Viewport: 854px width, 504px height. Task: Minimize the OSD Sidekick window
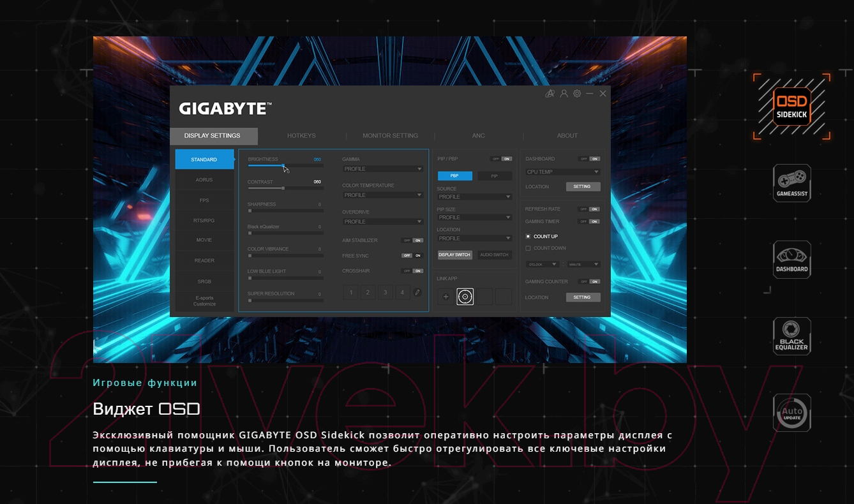click(x=590, y=94)
